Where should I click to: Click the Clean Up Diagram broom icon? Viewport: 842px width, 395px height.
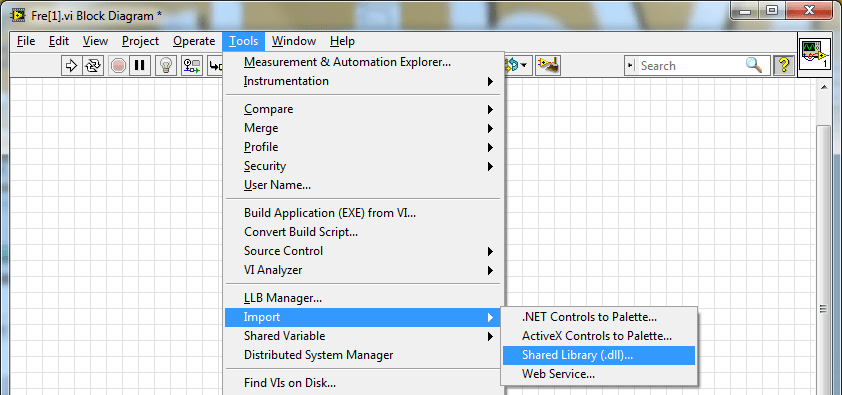(549, 65)
